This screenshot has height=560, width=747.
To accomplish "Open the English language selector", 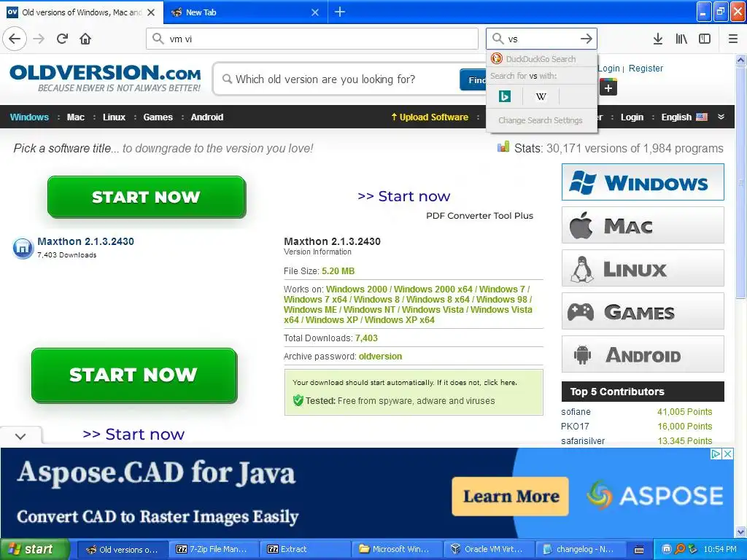I will pyautogui.click(x=684, y=117).
